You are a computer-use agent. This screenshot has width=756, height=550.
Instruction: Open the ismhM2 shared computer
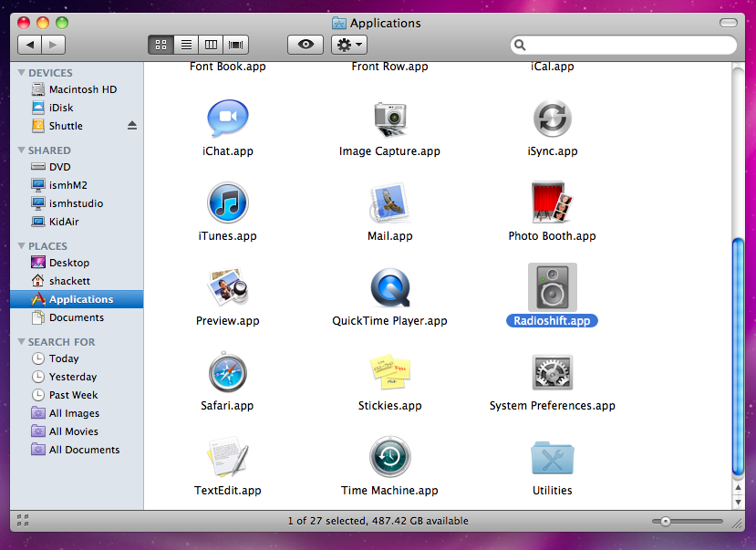point(77,185)
